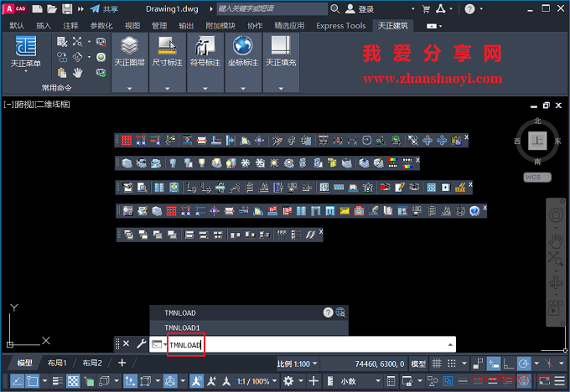Click the 登录 sign-in button
Viewport: 570px width, 392px height.
pyautogui.click(x=360, y=9)
